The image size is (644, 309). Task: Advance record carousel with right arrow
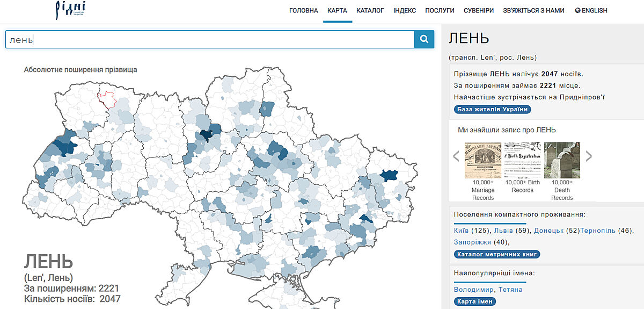point(589,156)
